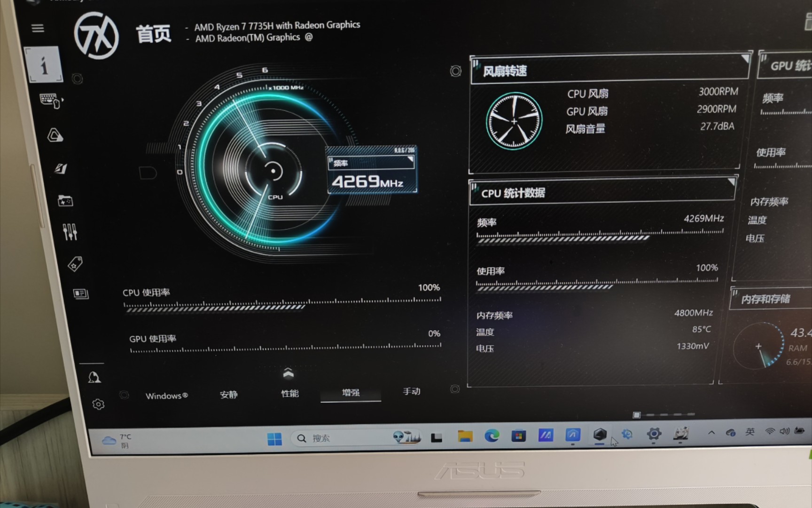Screen dimensions: 812x508
Task: Select the 安静 silent mode
Action: tap(229, 395)
